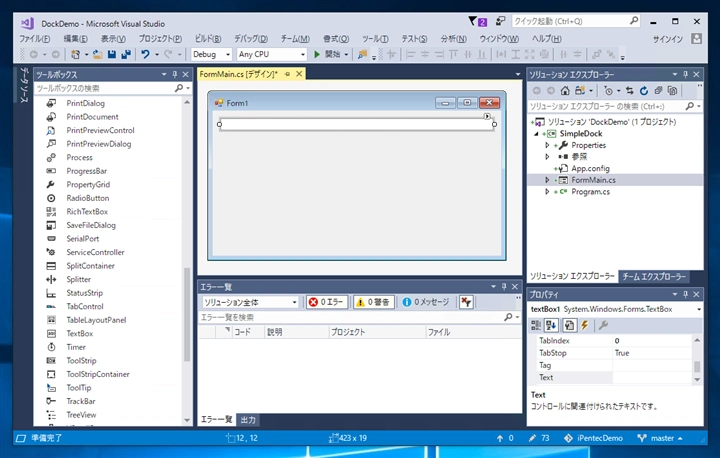This screenshot has height=458, width=720.
Task: Toggle auto-hide pin on Solution Explorer panel
Action: pyautogui.click(x=685, y=74)
